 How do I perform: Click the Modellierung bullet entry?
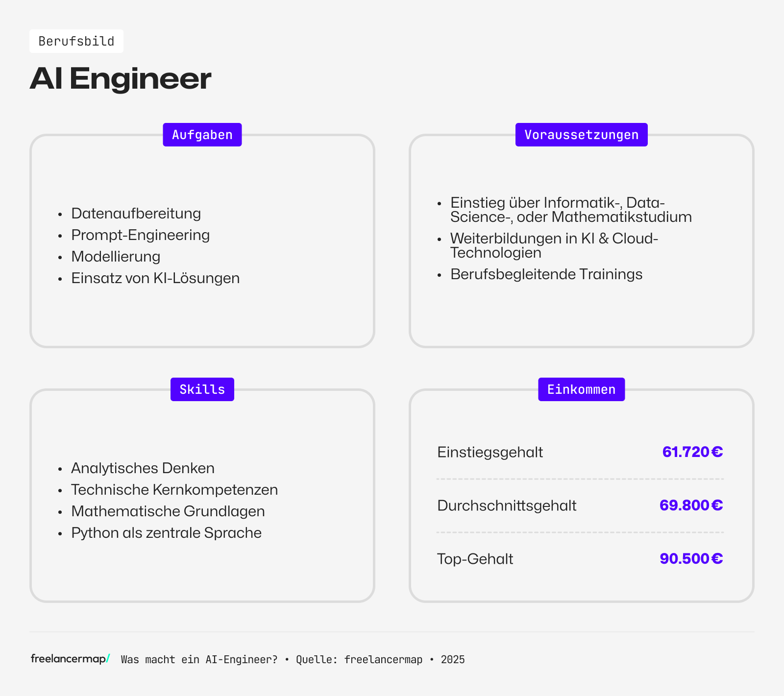(116, 257)
